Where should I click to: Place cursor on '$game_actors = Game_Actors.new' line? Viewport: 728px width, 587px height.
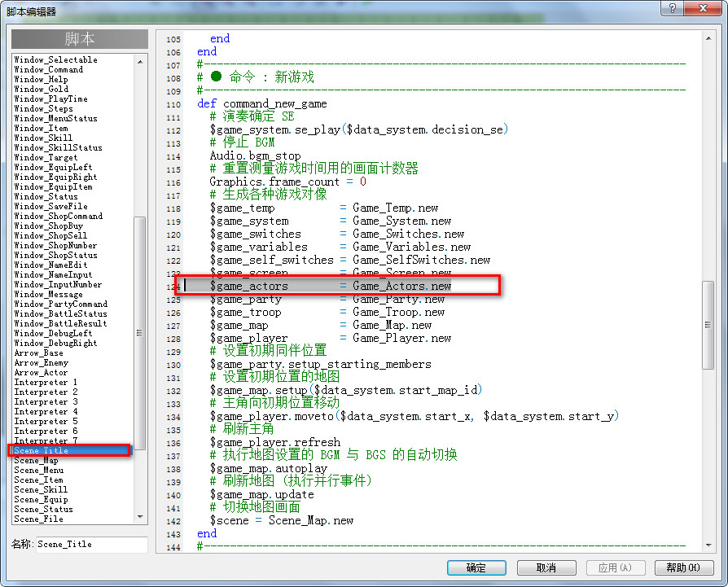(x=330, y=286)
